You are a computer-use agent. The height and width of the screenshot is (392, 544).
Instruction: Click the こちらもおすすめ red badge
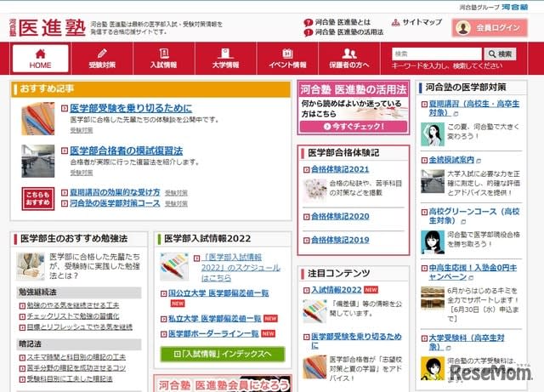[37, 199]
